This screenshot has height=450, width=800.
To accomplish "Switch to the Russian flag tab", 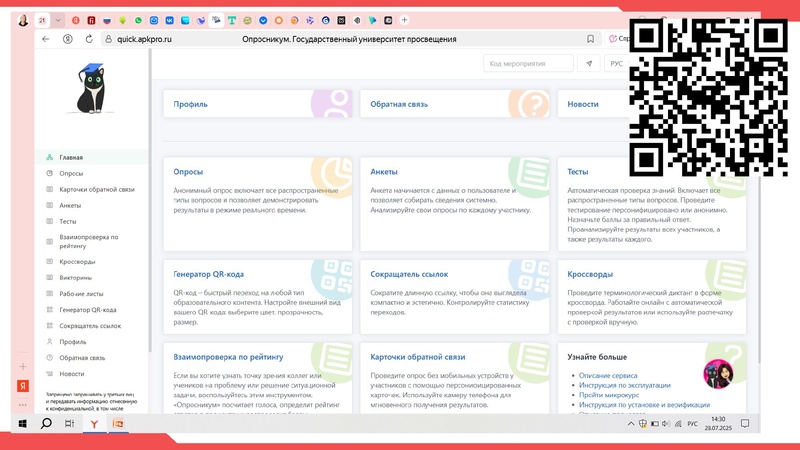I will 107,20.
